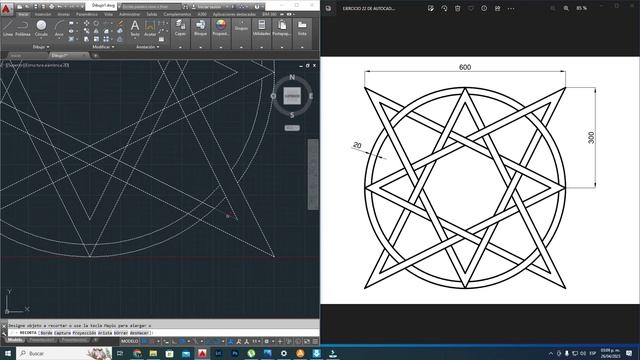
Task: Toggle grid display in the status bar
Action: coord(144,341)
